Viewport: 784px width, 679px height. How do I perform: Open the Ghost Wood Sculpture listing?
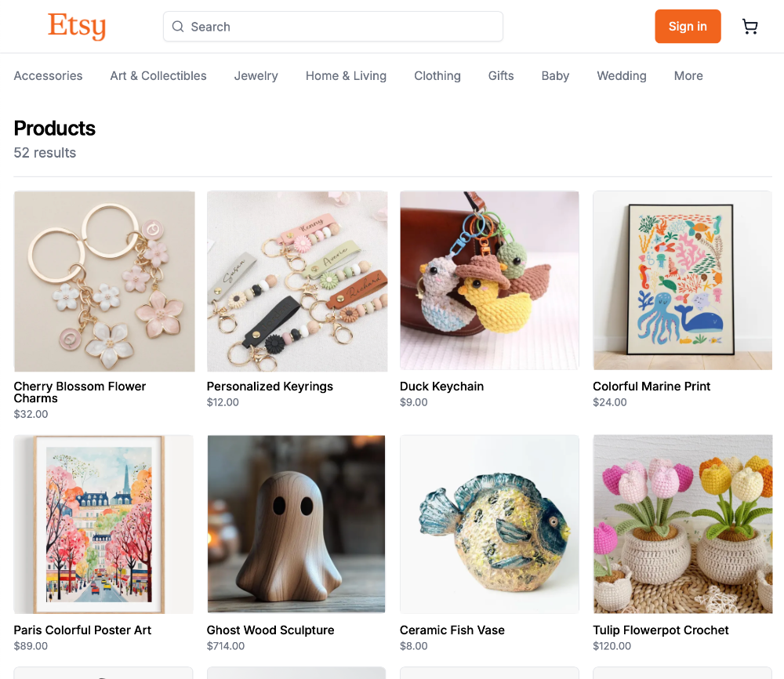click(296, 524)
